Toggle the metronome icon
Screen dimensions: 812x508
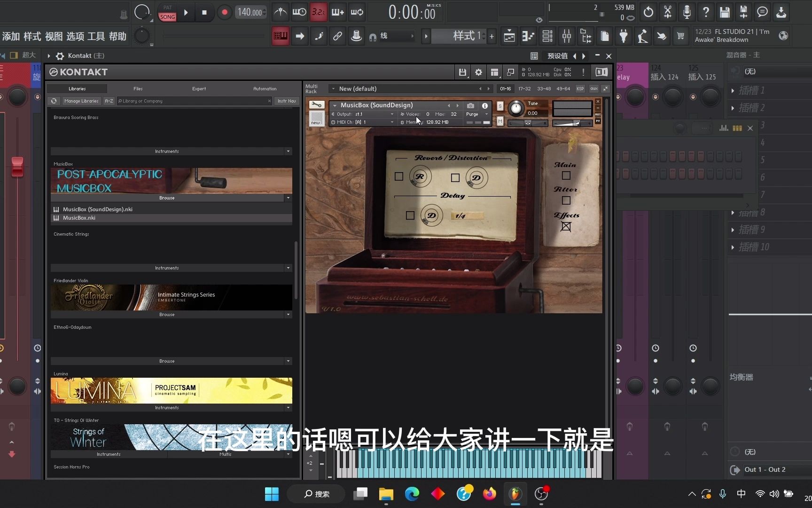pyautogui.click(x=281, y=12)
